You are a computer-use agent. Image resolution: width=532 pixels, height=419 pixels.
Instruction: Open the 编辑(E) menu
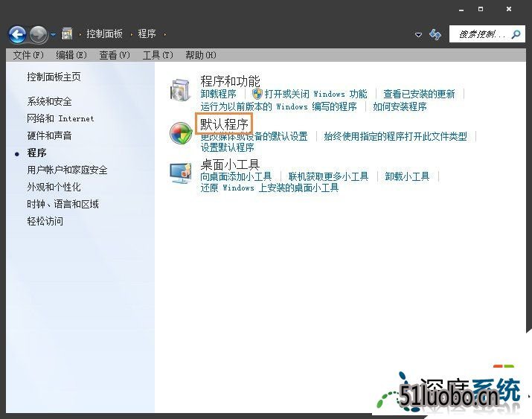71,55
